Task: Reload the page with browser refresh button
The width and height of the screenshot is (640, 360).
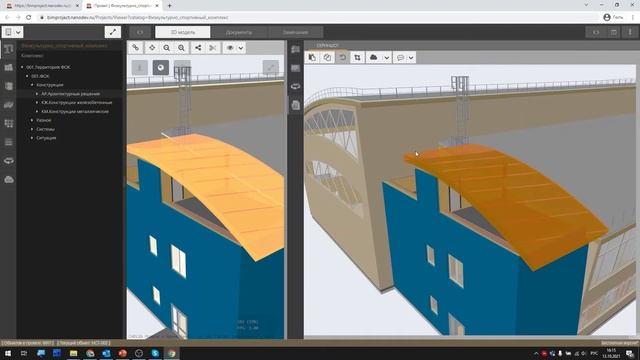Action: click(29, 17)
